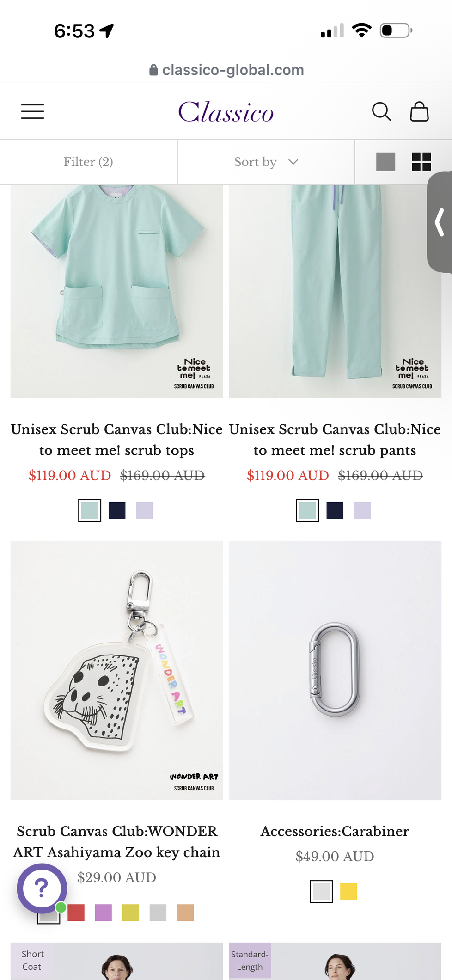452x980 pixels.
Task: Switch to two-column grid view
Action: coord(421,162)
